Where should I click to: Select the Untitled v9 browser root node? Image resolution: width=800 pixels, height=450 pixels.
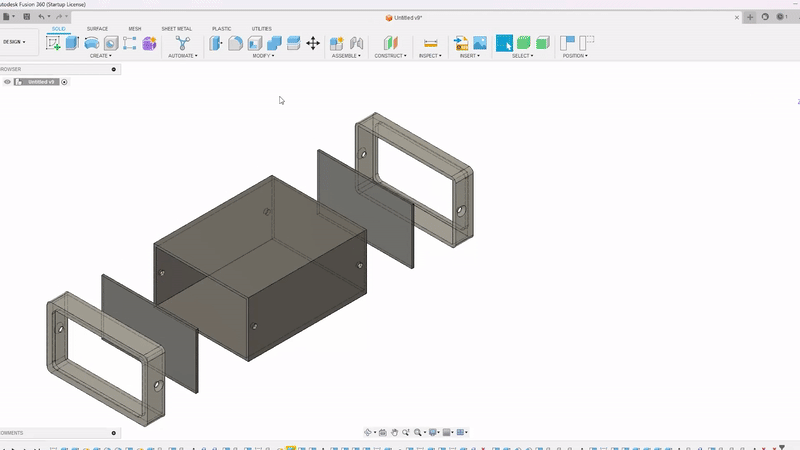tap(36, 82)
